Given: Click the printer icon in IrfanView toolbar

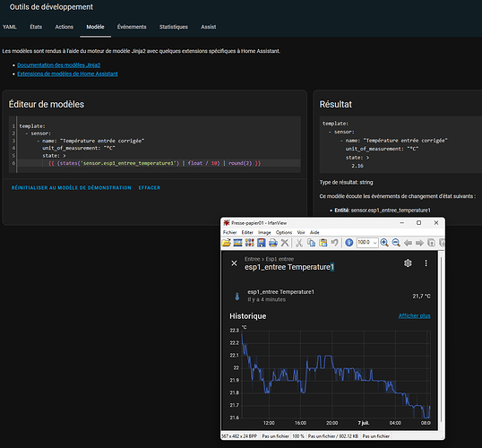Looking at the screenshot, I should (x=273, y=243).
